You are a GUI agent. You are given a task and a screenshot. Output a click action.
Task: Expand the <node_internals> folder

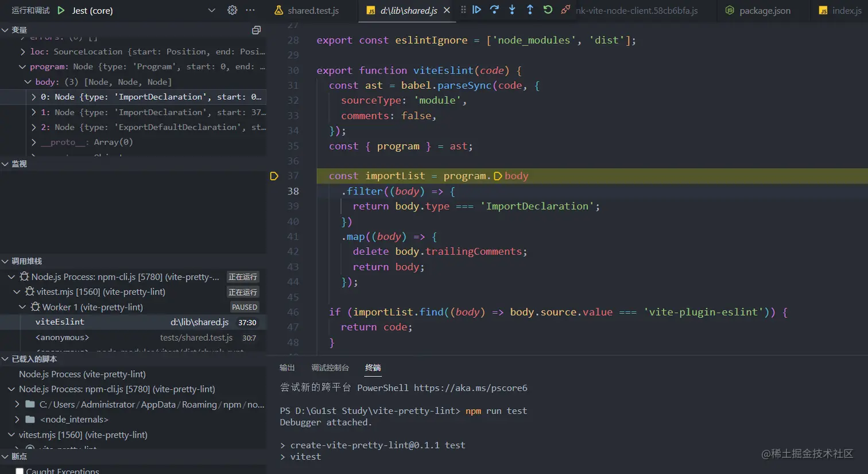coord(17,419)
